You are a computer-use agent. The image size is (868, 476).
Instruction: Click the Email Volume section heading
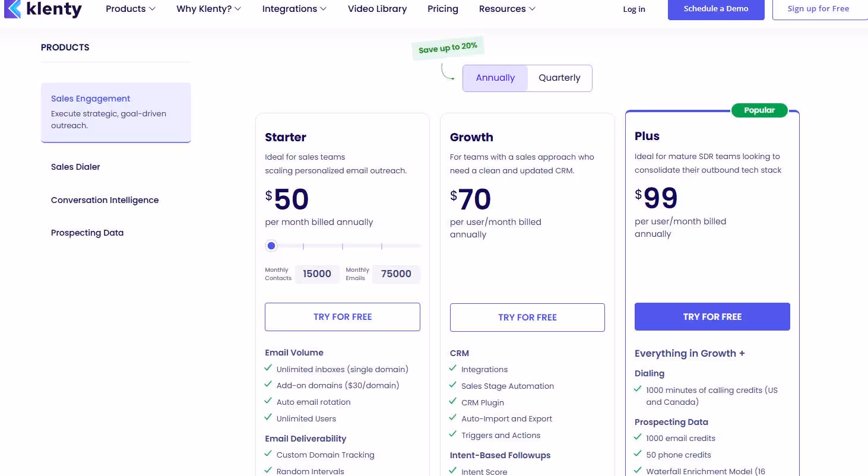click(x=294, y=353)
